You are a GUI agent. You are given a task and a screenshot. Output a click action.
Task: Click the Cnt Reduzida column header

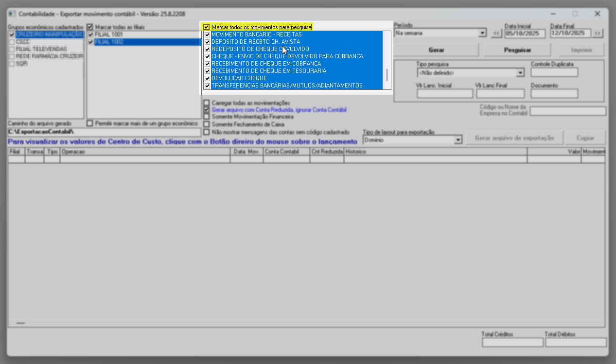pyautogui.click(x=327, y=152)
